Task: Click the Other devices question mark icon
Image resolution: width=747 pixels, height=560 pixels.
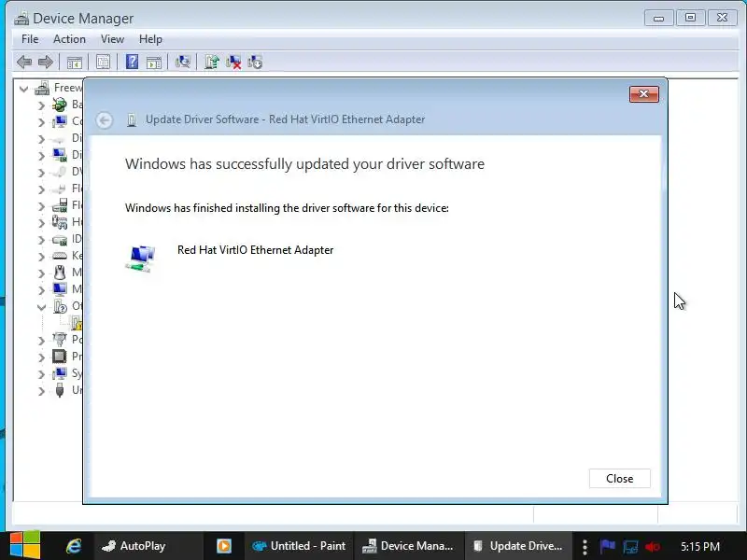Action: [x=60, y=306]
